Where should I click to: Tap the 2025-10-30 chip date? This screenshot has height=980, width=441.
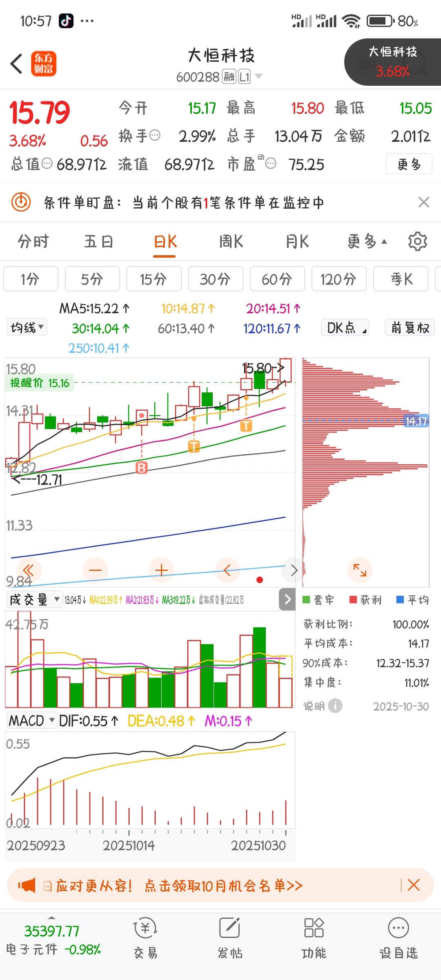coord(401,706)
